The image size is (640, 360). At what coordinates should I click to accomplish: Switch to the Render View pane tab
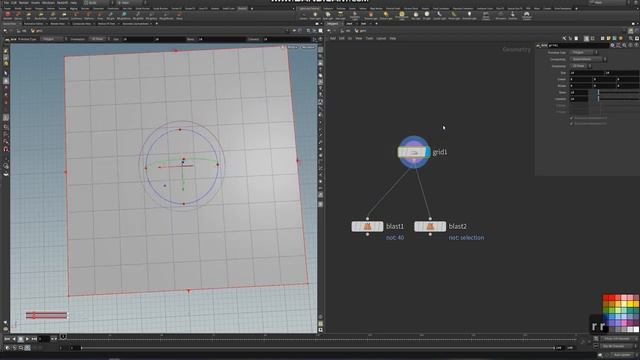(x=58, y=24)
